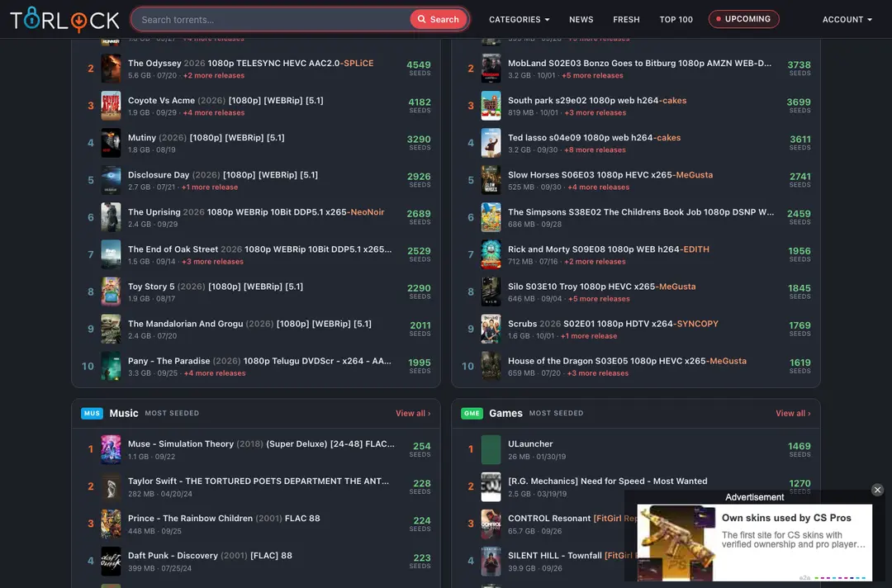Open South park s29e02 cakes torrent
Viewport: 892px width, 588px height.
(597, 101)
